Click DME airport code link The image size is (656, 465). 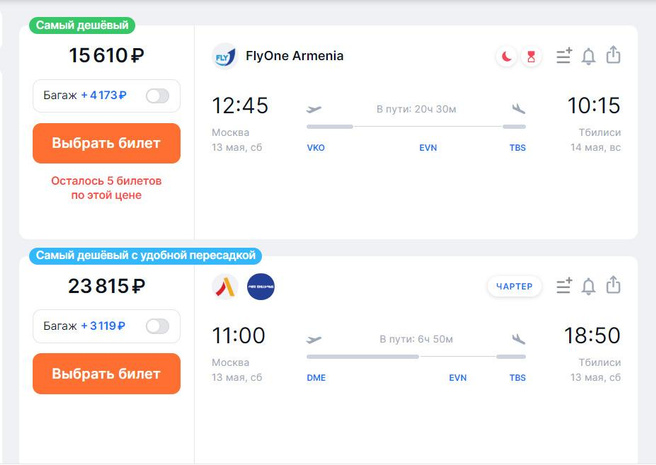click(x=316, y=378)
